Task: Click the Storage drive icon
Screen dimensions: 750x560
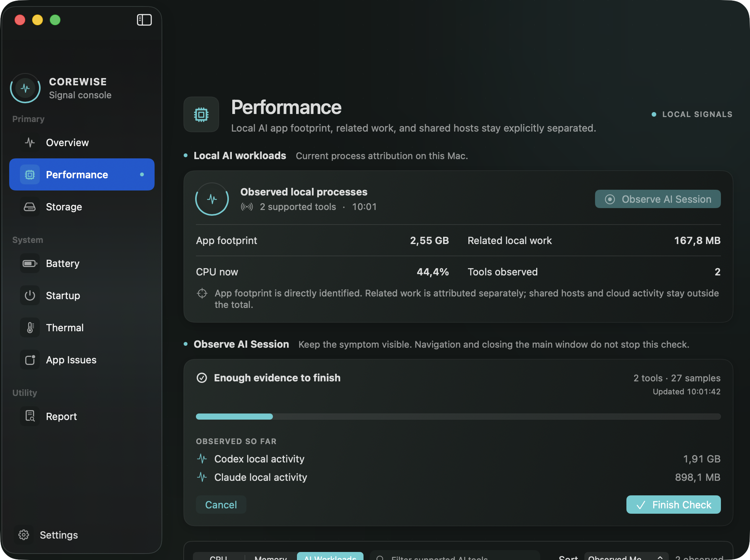Action: coord(30,207)
